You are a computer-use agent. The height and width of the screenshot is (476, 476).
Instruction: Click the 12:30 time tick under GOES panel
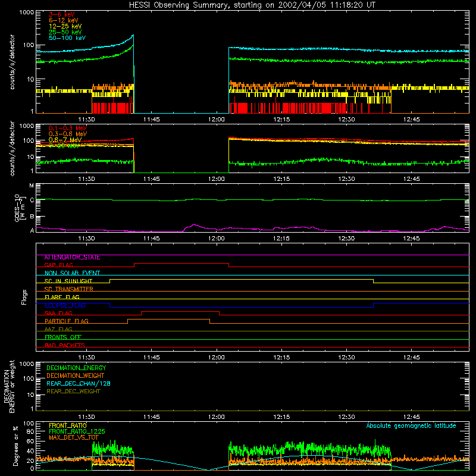(x=346, y=239)
